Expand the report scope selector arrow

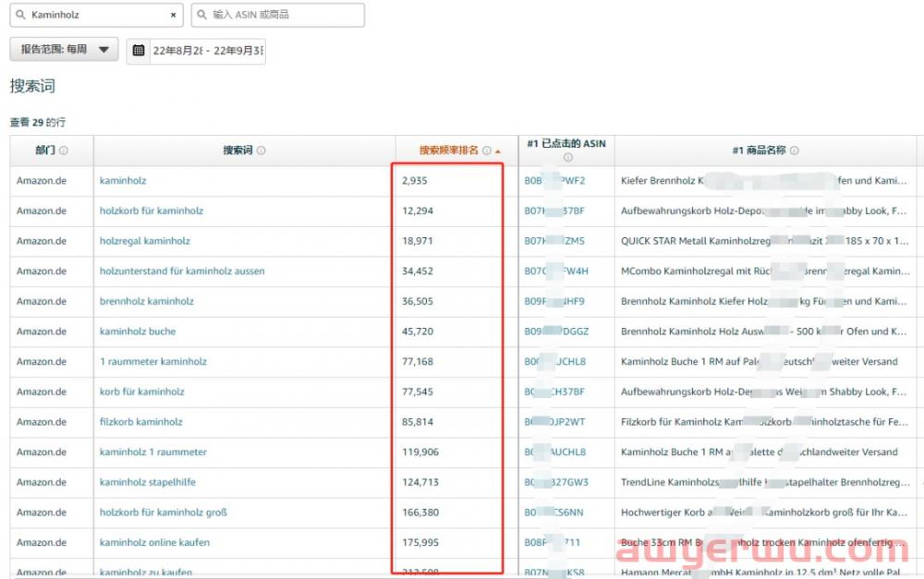[x=104, y=51]
